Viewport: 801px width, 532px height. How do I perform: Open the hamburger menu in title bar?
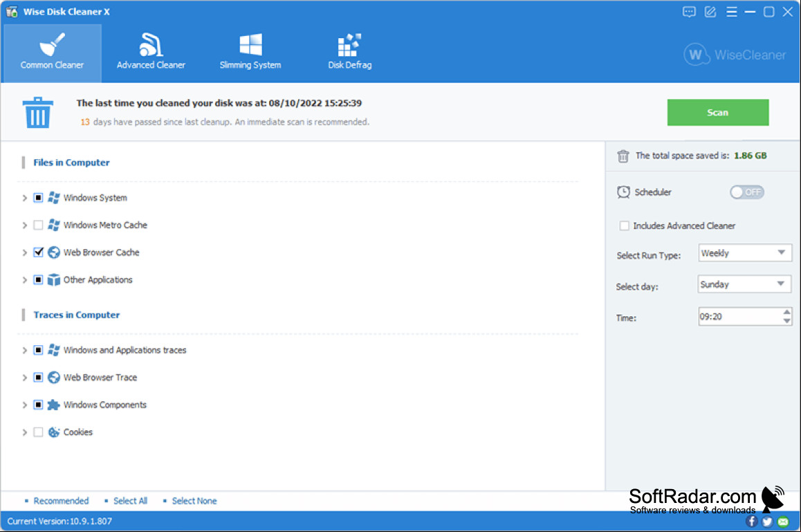click(x=732, y=12)
